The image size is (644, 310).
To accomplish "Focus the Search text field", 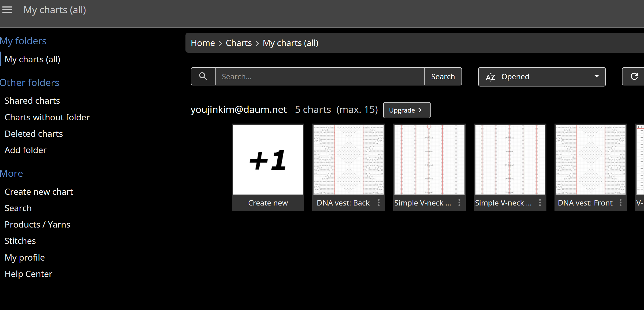I will [x=320, y=77].
